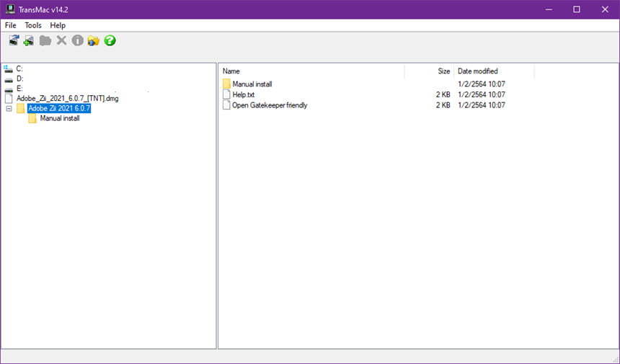
Task: Click the date modified of Help.txt row
Action: tap(481, 94)
